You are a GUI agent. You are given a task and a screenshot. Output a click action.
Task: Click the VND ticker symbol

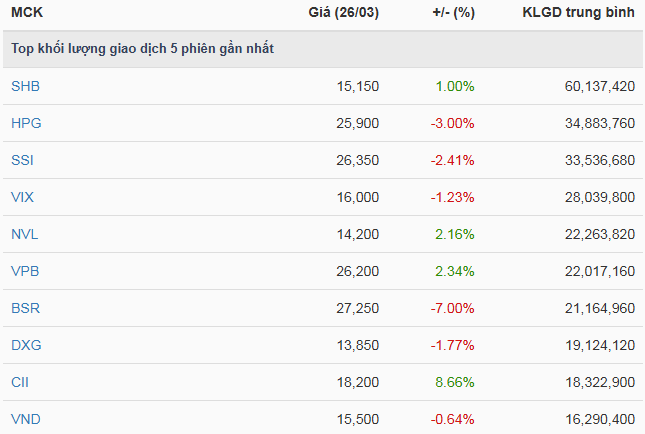click(26, 419)
